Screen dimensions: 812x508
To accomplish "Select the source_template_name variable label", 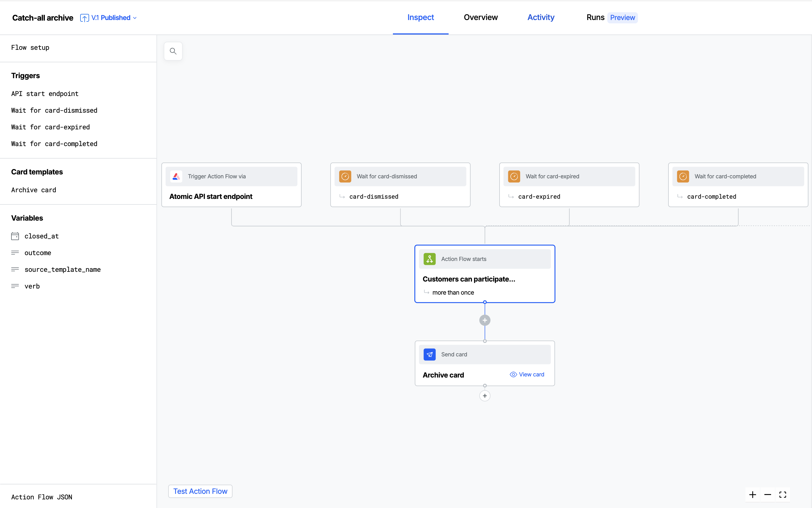I will pyautogui.click(x=63, y=270).
